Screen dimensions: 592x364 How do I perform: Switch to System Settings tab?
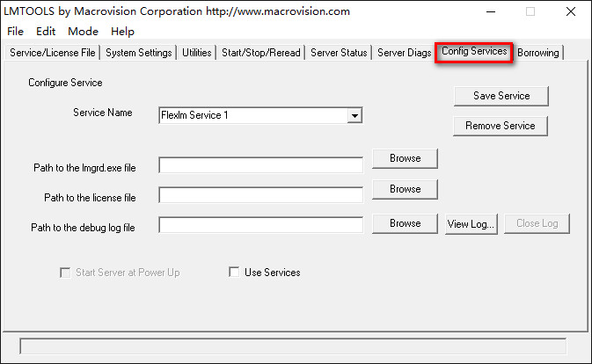139,53
